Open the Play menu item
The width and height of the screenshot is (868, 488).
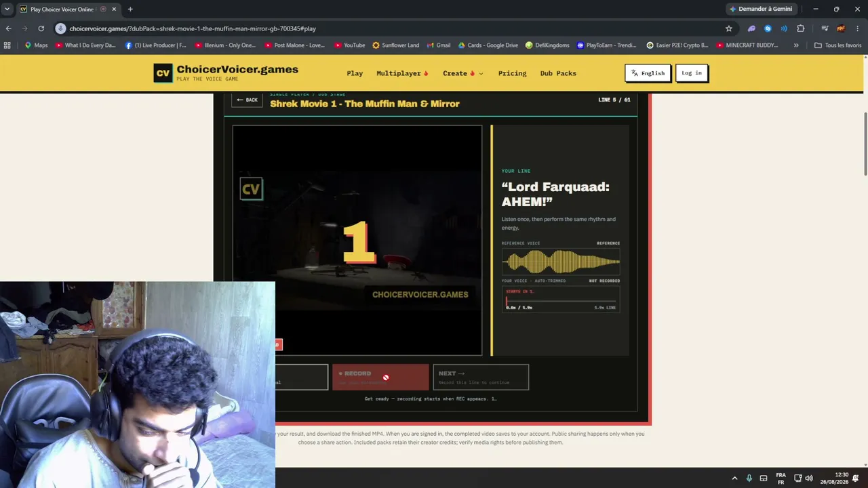click(355, 73)
